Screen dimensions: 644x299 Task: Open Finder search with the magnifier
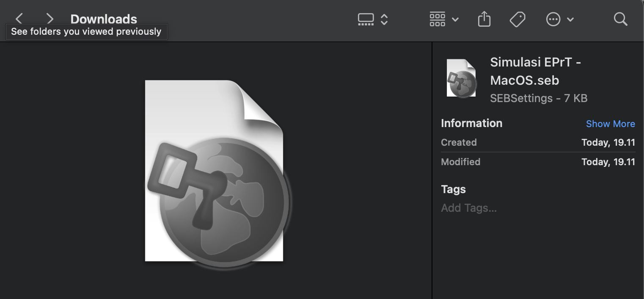point(620,19)
